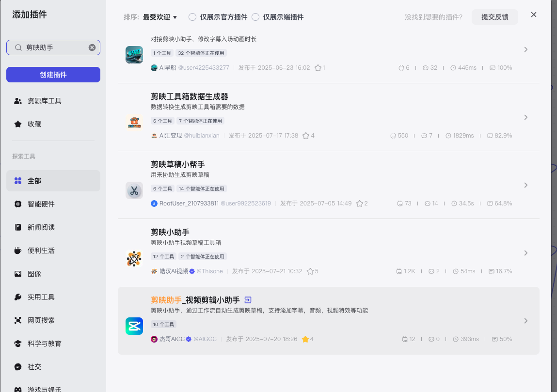Viewport: 557px width, 392px height.
Task: Select the 智能硬件 category icon
Action: tap(18, 204)
